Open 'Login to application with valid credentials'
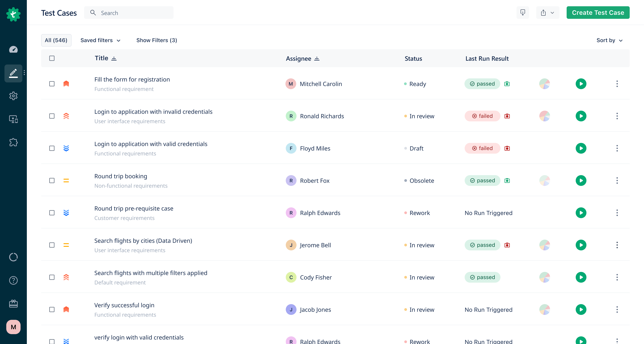Viewport: 644px width, 344px height. (x=150, y=144)
